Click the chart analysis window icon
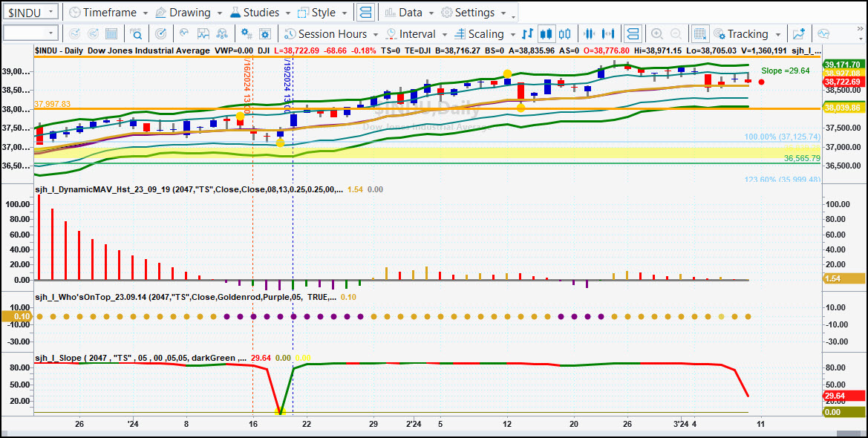The image size is (868, 438). pos(203,33)
